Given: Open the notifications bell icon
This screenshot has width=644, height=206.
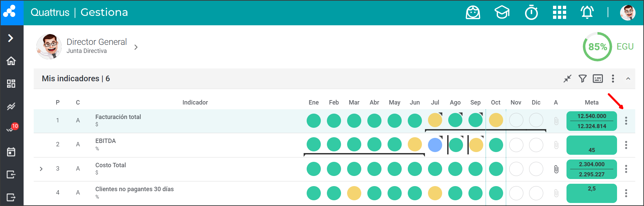Looking at the screenshot, I should coord(587,13).
